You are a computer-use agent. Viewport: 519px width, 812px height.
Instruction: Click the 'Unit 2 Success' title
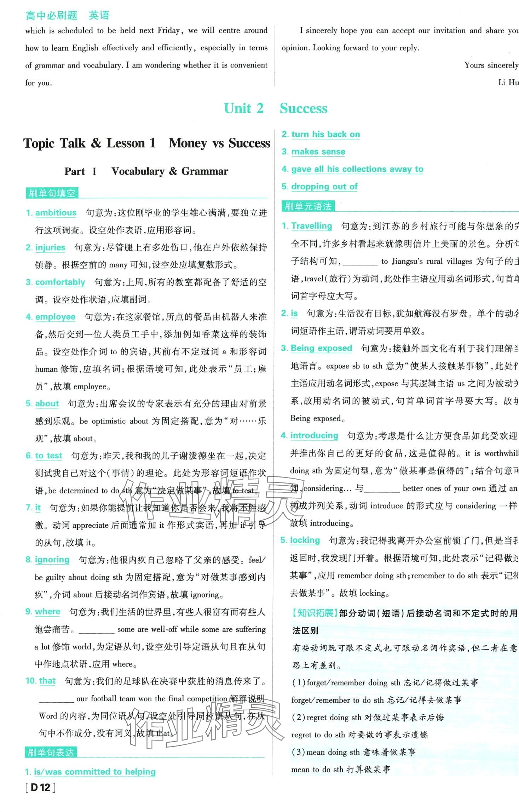point(276,108)
